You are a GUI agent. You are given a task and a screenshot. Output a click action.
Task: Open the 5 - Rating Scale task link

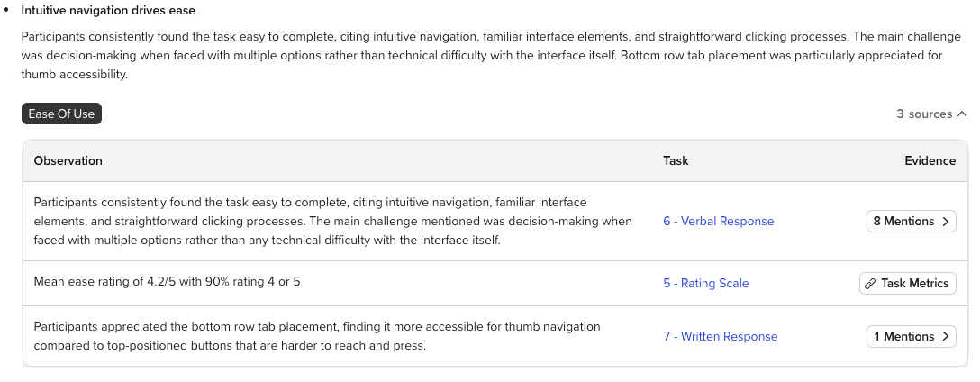[x=705, y=283]
